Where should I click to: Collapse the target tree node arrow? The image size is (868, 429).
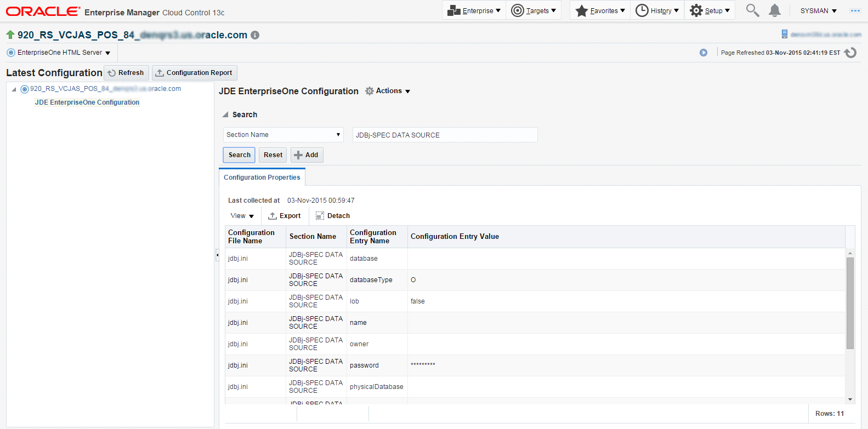point(14,89)
